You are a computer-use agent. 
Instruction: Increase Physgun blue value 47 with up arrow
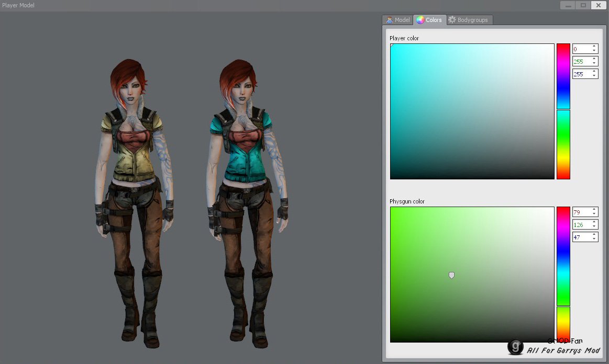point(594,234)
